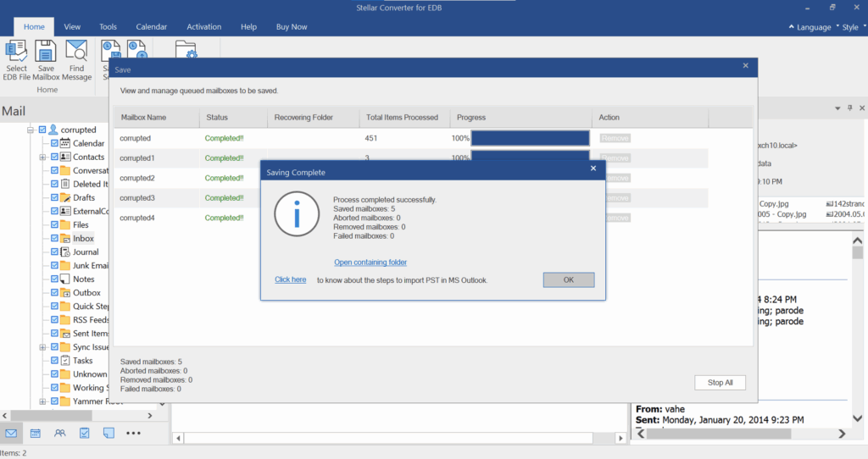
Task: Click Open containing folder link
Action: tap(370, 263)
